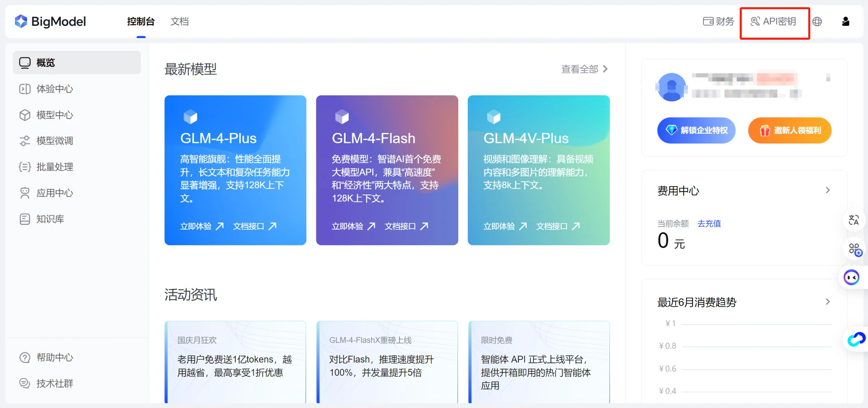Open the GLM-4-FlashX重磅上线 activity card
868x408 pixels.
pyautogui.click(x=387, y=362)
